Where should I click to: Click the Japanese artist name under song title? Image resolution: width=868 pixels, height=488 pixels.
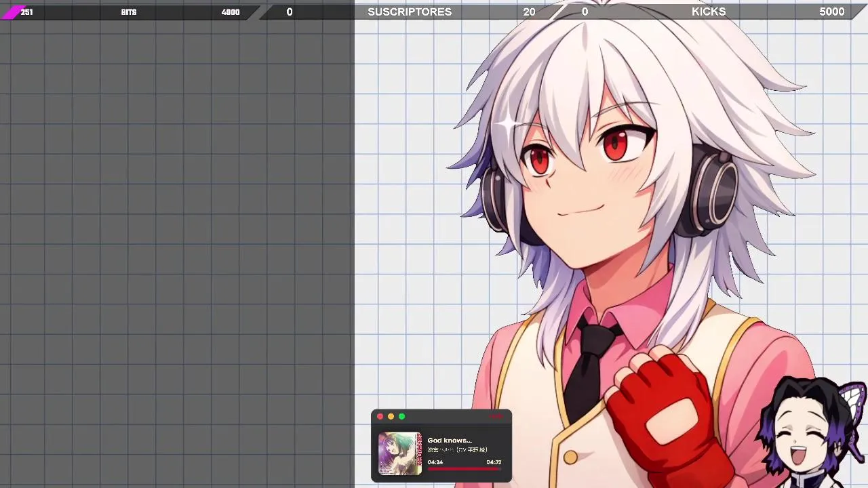coord(458,450)
